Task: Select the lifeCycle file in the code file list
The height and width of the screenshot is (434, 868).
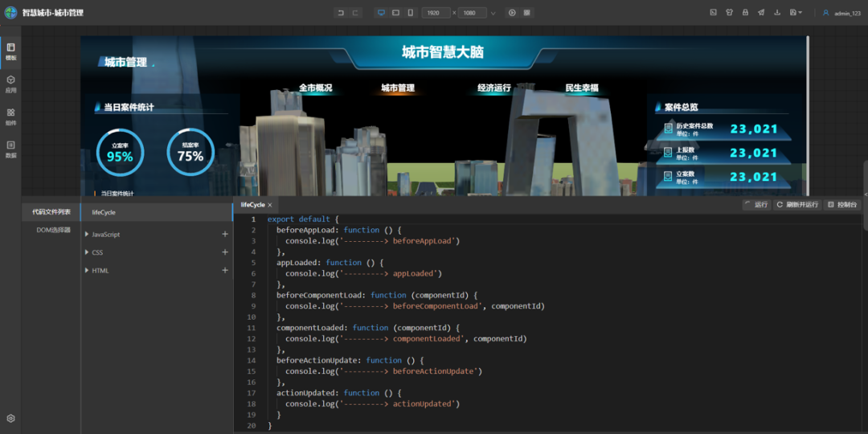Action: tap(157, 212)
